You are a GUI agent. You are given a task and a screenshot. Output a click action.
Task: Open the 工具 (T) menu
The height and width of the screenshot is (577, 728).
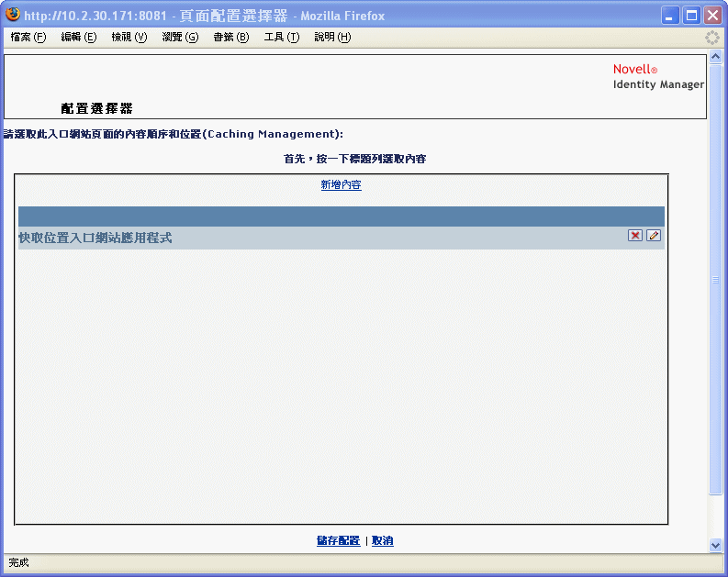point(282,37)
